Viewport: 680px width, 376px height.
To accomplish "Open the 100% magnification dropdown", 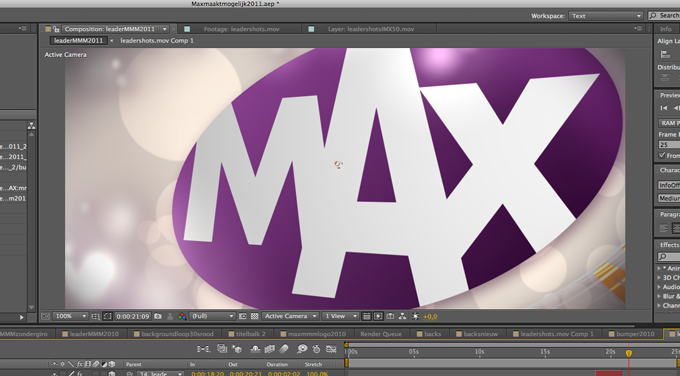I will pos(70,316).
